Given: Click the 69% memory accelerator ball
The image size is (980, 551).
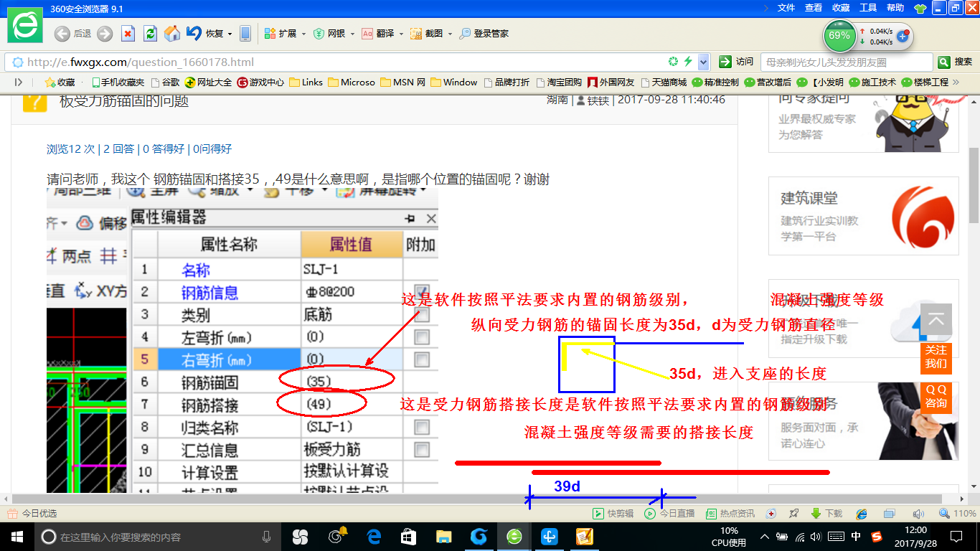Looking at the screenshot, I should 839,35.
